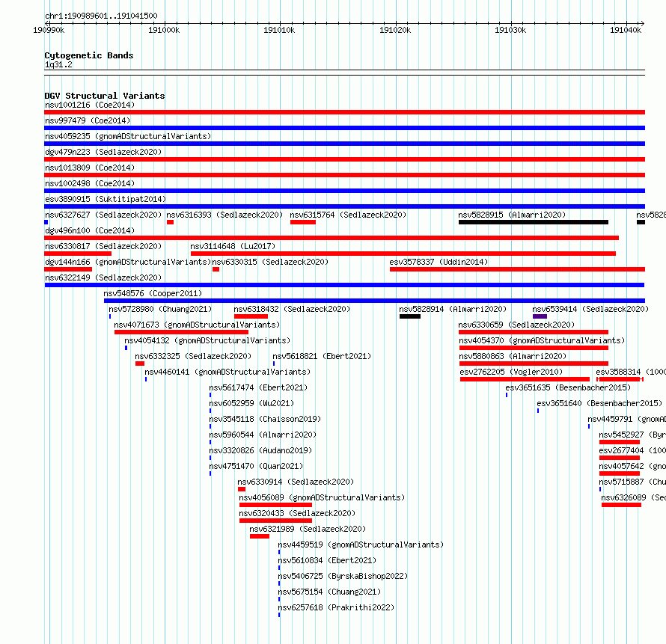Open nsv4459791 variant label

tap(626, 419)
